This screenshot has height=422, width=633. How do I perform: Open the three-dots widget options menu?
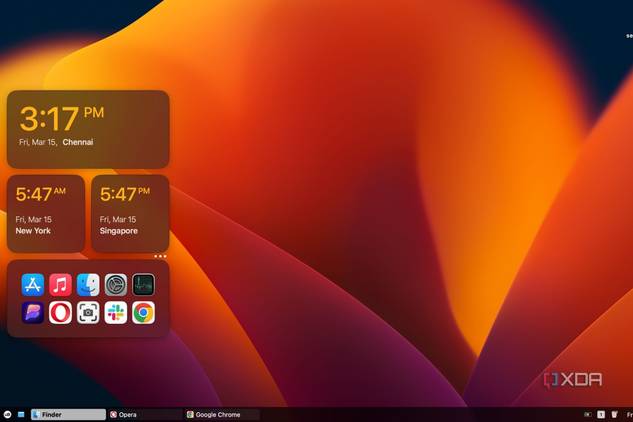160,256
